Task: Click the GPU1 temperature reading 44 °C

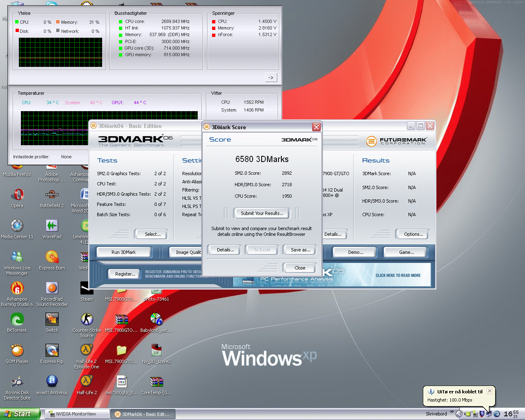Action: (140, 103)
